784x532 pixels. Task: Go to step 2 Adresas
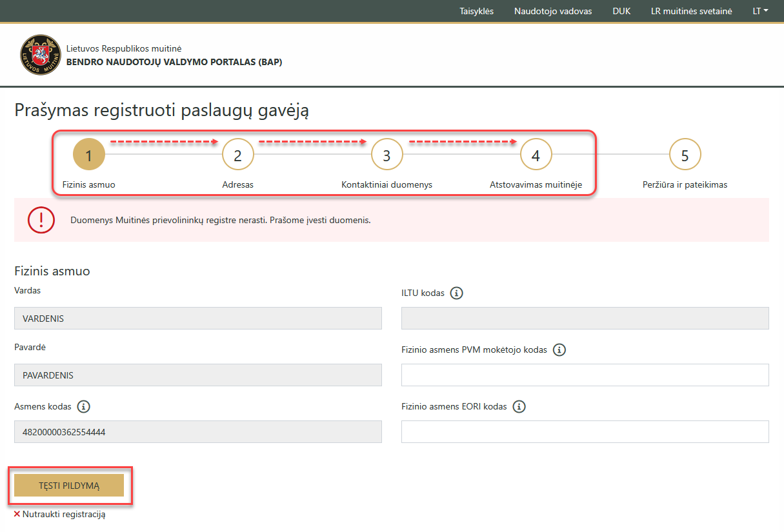[237, 155]
